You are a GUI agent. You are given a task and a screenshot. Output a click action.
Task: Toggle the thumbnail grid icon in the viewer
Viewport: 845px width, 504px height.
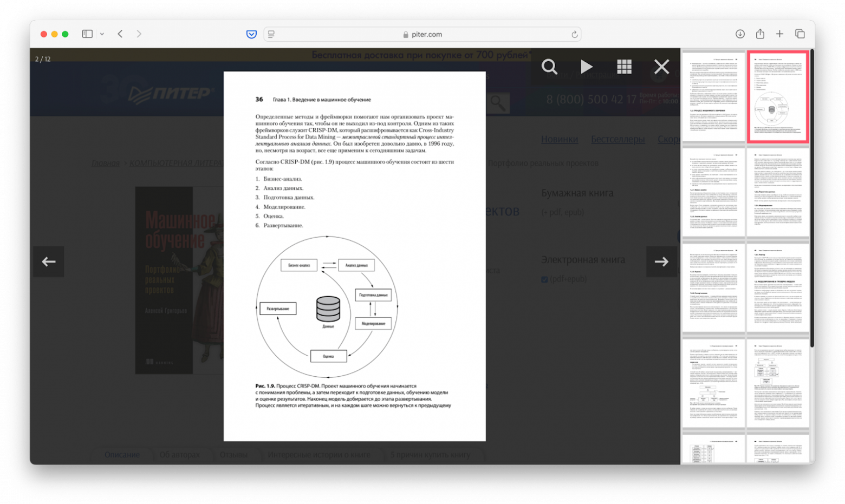(x=624, y=67)
